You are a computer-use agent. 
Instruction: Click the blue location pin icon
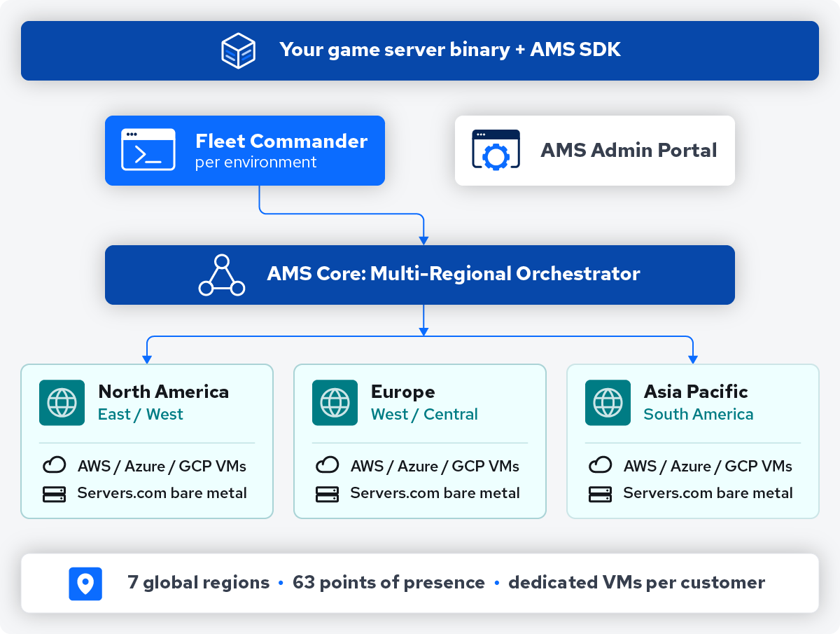pos(85,584)
